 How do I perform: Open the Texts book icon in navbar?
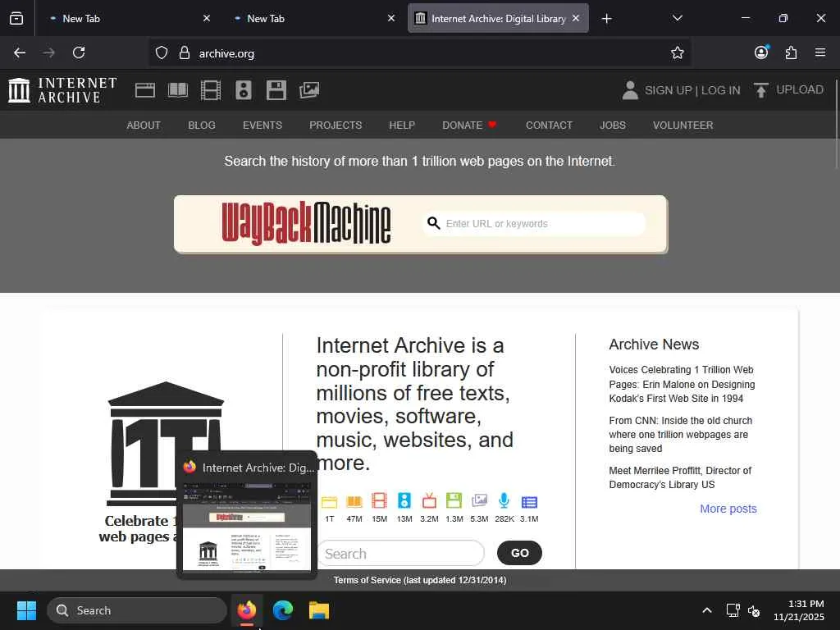pyautogui.click(x=178, y=90)
